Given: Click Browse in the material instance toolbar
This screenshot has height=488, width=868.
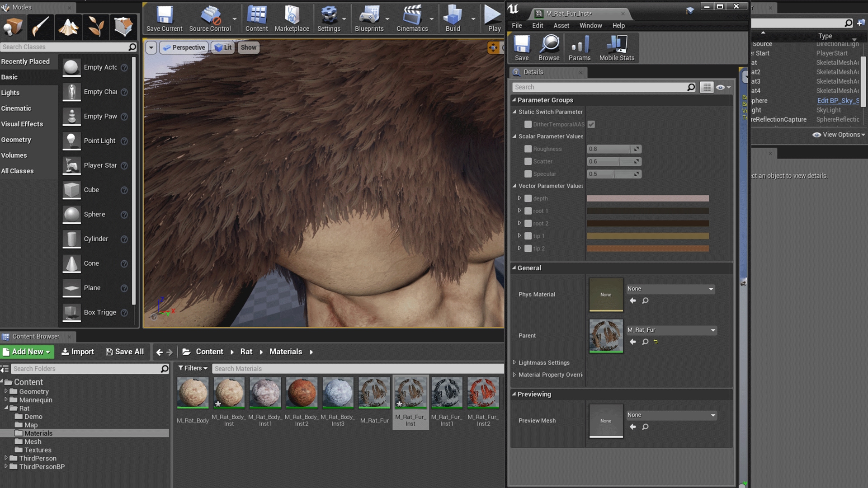Looking at the screenshot, I should click(x=549, y=47).
